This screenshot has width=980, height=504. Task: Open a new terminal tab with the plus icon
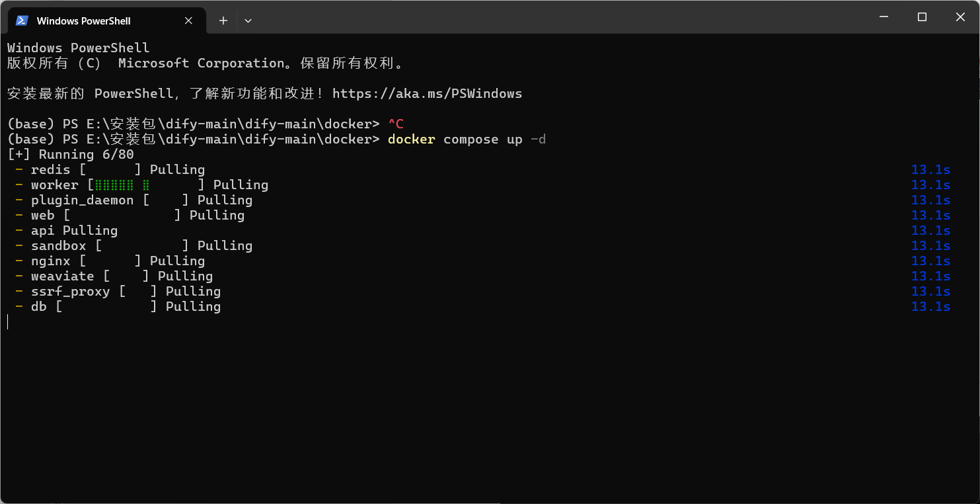[x=223, y=21]
